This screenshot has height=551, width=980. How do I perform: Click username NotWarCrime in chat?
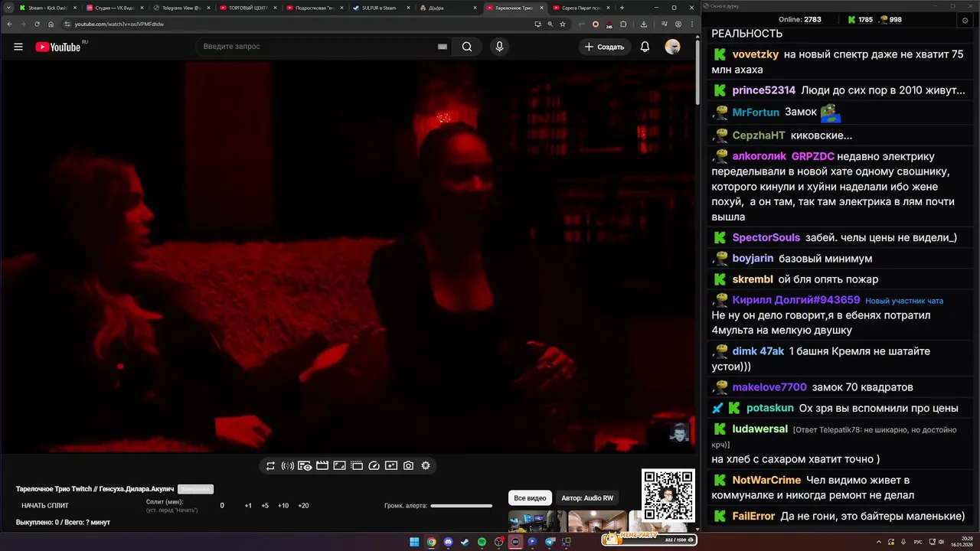click(x=766, y=481)
